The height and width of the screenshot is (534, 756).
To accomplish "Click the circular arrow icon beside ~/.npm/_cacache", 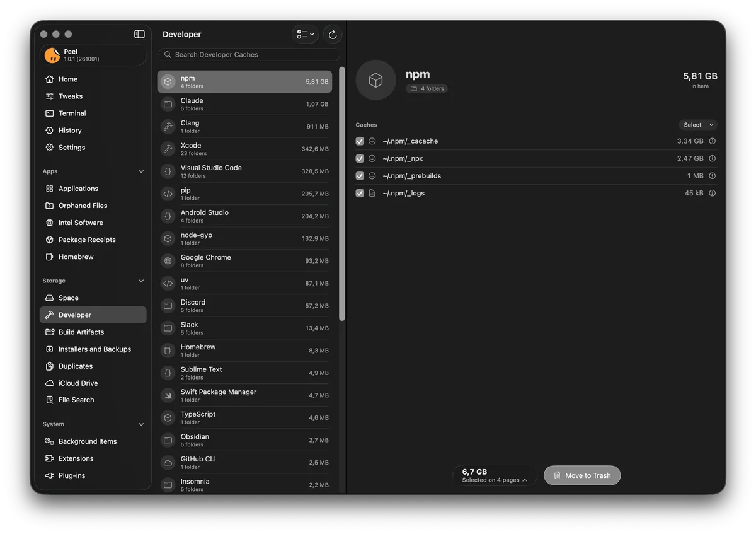I will [x=372, y=141].
